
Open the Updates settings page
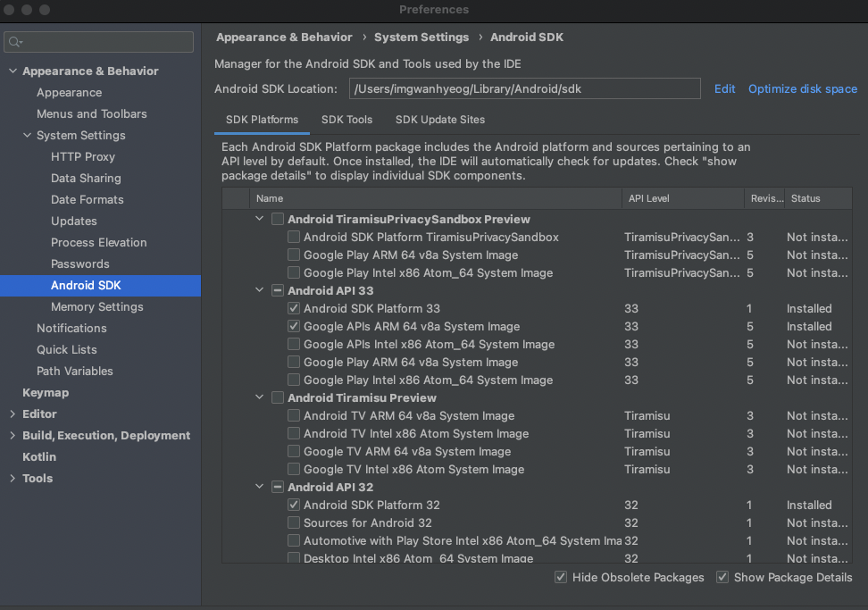[x=73, y=221]
